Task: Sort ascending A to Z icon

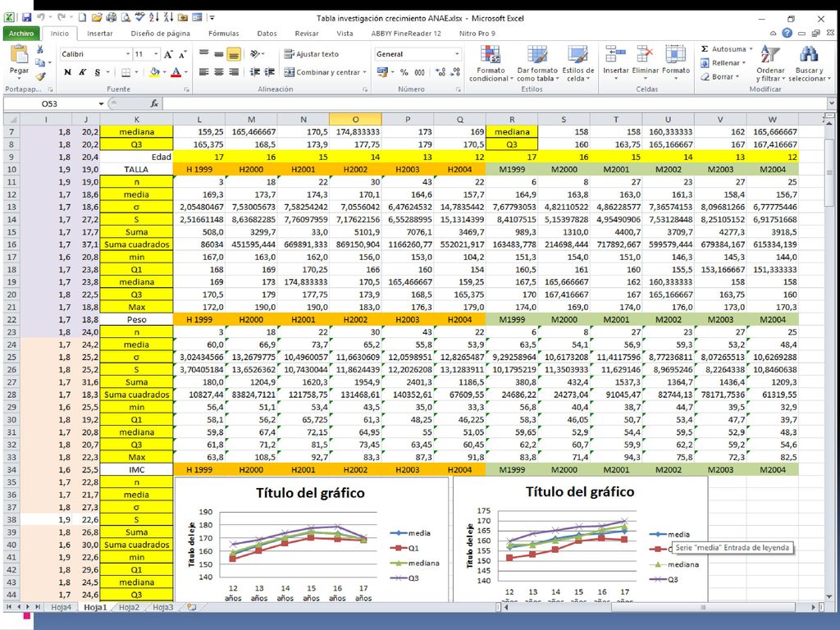Action: (153, 18)
